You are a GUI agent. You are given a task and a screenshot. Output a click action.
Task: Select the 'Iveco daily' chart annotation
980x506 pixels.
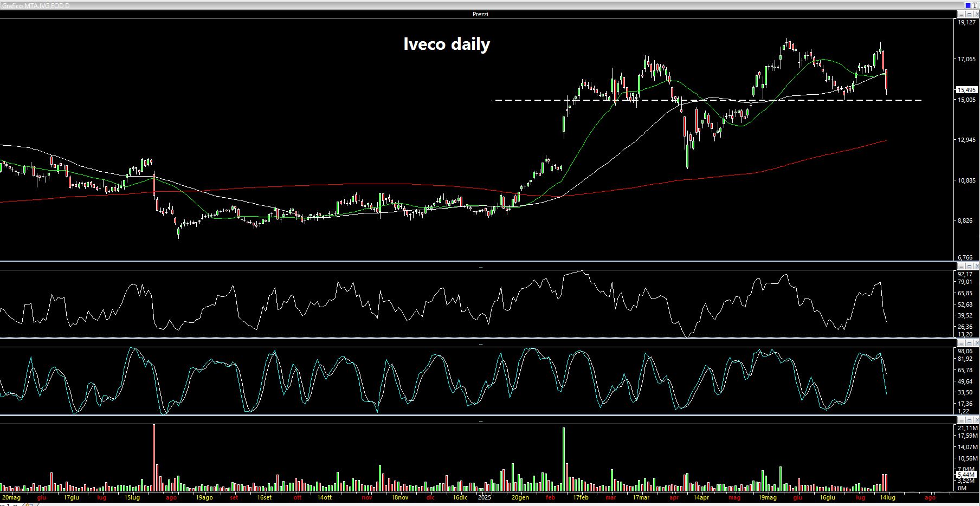pos(447,44)
